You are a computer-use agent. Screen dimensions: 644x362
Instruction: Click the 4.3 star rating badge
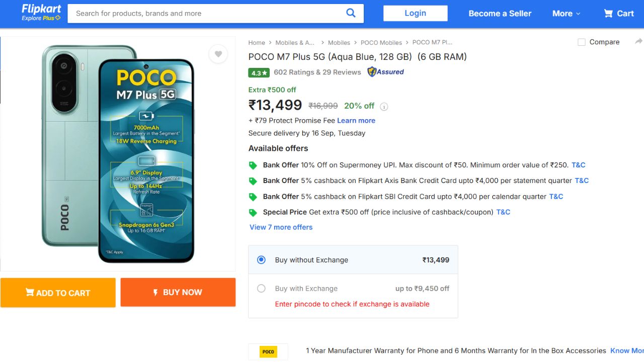click(x=259, y=72)
